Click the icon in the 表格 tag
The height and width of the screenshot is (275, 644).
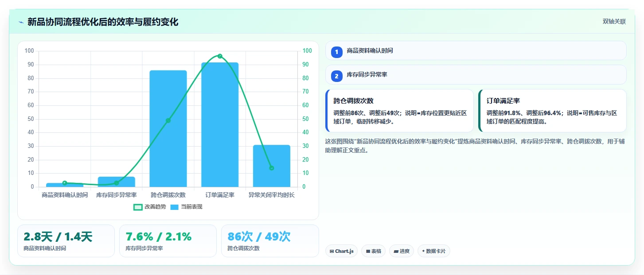[x=368, y=251]
